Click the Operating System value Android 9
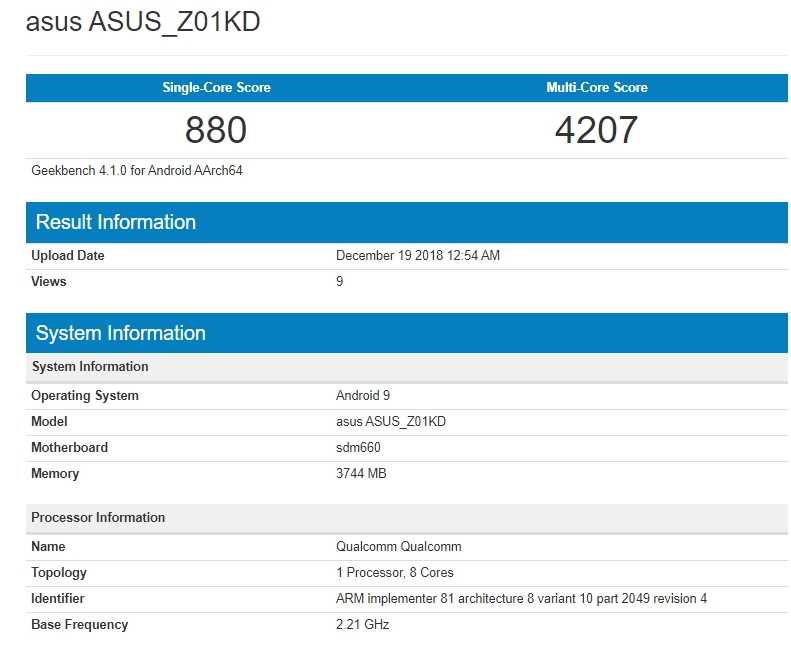This screenshot has height=648, width=791. (363, 396)
